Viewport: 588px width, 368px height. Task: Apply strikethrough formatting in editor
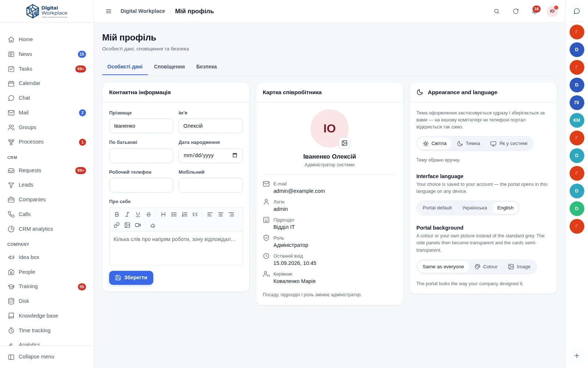tap(148, 214)
